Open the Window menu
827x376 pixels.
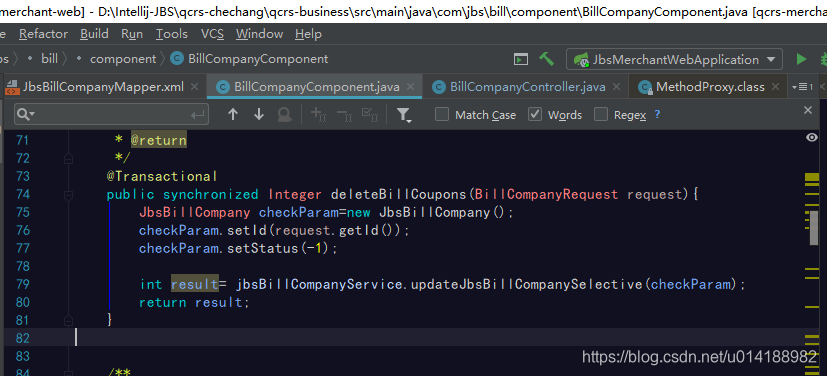pos(259,34)
